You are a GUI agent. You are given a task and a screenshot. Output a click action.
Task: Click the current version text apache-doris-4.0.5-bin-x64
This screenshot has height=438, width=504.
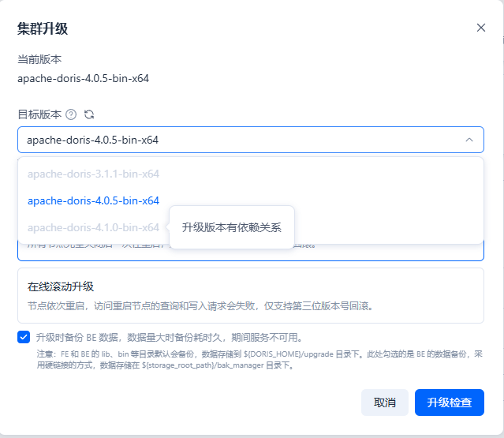pyautogui.click(x=84, y=78)
